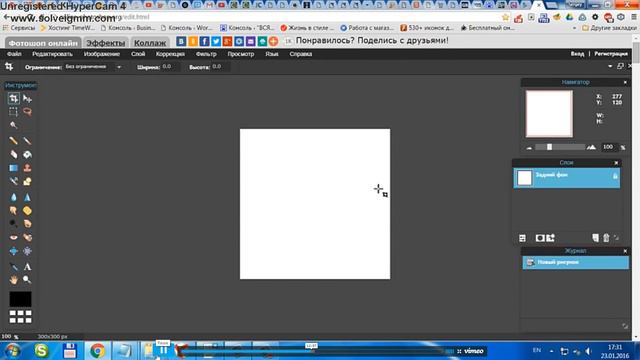Open the Язык menu

(272, 54)
